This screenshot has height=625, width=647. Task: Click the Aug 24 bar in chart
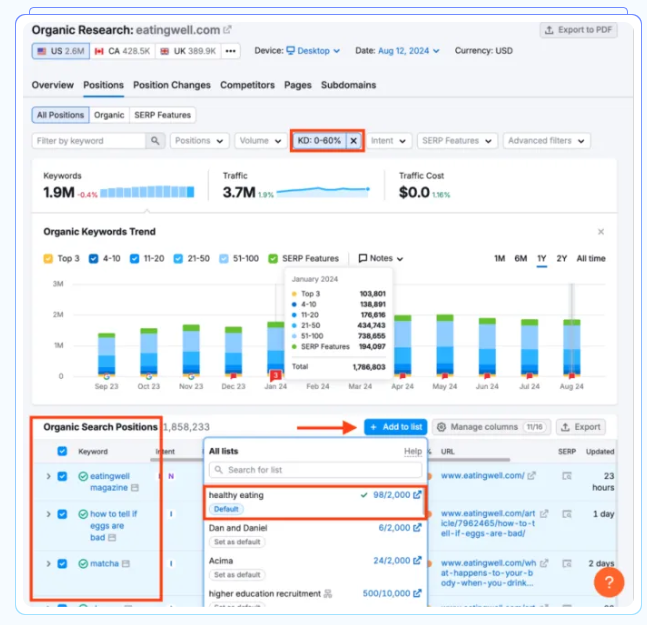(x=571, y=347)
